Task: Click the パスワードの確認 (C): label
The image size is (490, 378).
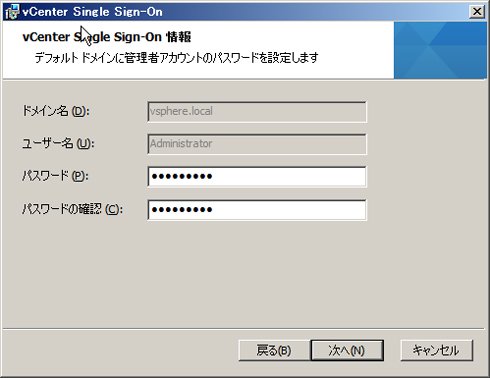Action: 72,209
